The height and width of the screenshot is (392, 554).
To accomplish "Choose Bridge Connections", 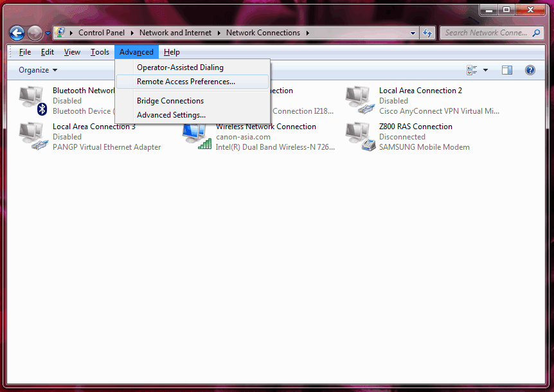I will (192, 101).
